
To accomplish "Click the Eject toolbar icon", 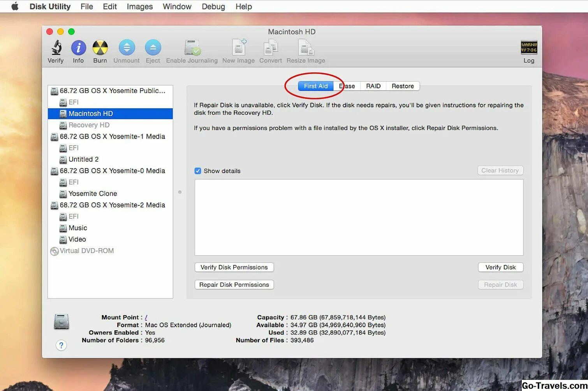I will [153, 47].
